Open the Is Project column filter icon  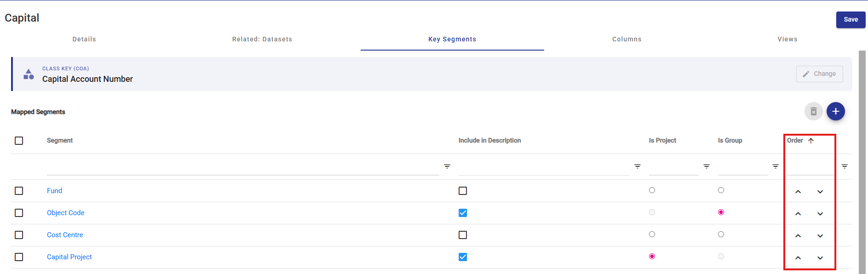(707, 166)
